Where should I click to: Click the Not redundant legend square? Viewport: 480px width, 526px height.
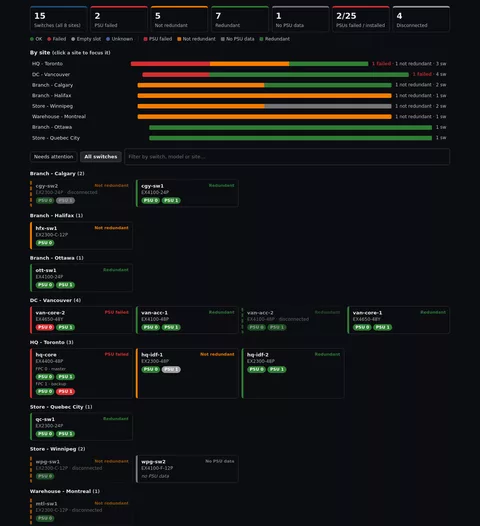click(179, 39)
